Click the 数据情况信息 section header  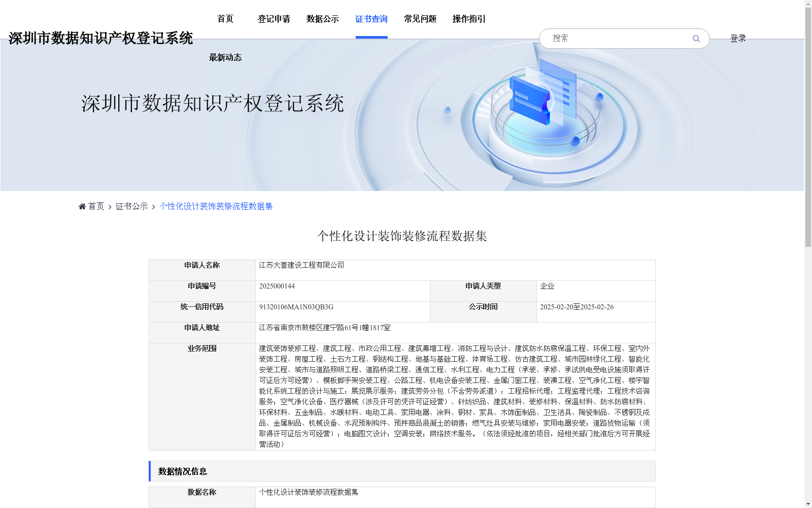click(x=402, y=471)
